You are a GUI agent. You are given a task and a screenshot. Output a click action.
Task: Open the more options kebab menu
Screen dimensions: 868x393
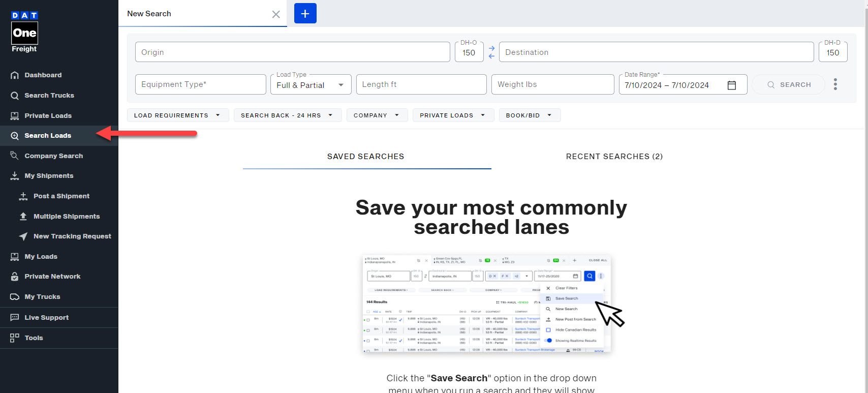point(835,84)
